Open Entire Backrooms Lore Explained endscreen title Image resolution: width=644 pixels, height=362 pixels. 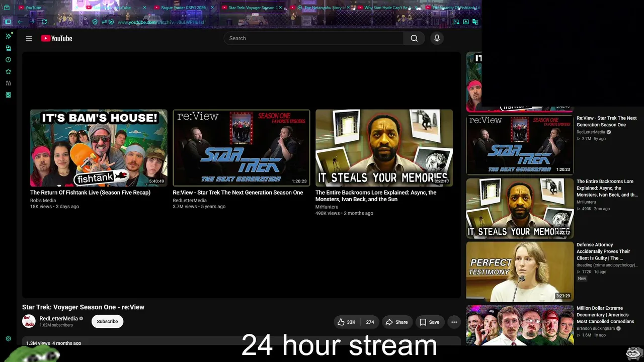tap(376, 196)
